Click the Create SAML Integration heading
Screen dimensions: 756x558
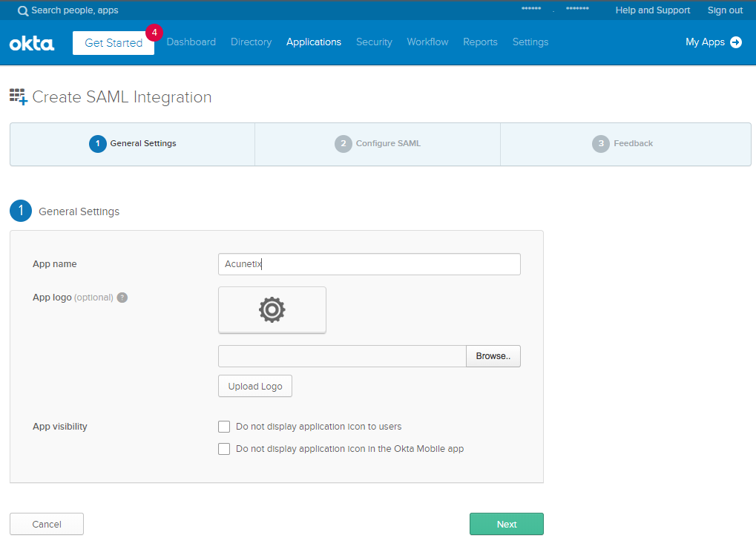[x=122, y=97]
